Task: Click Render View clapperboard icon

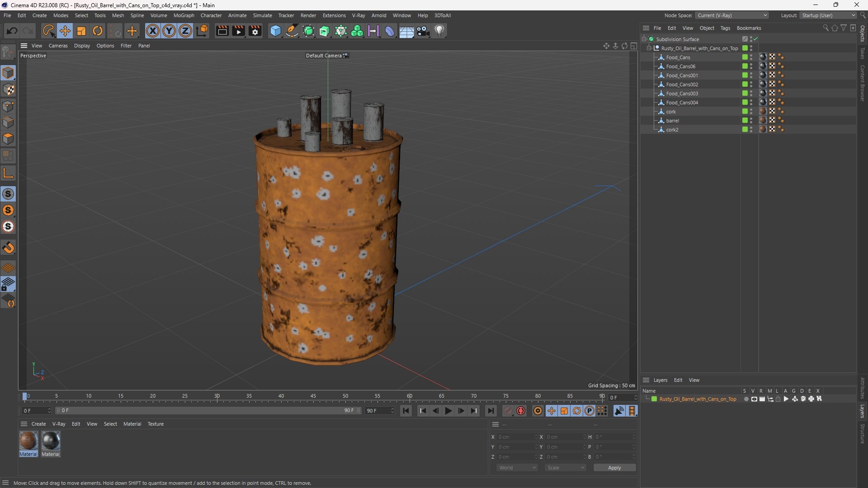Action: (222, 31)
